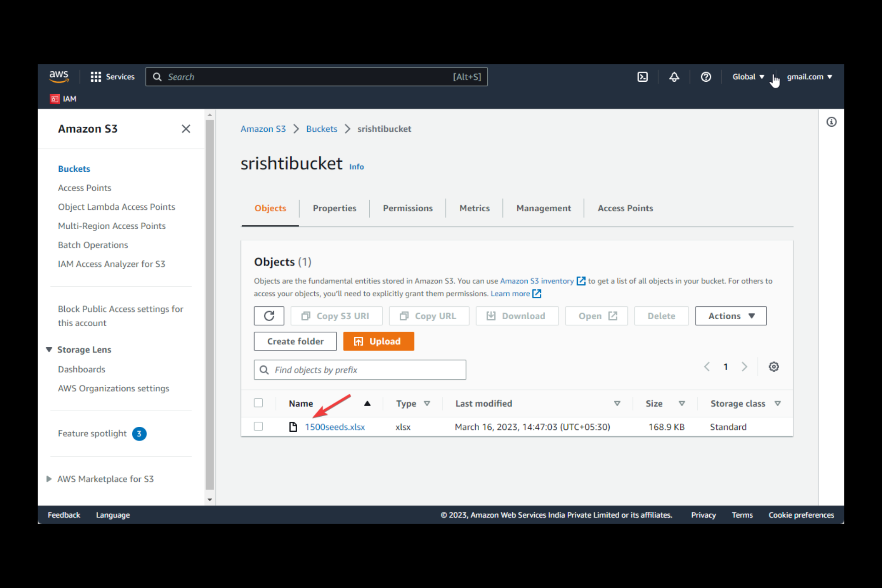Open the notifications bell
882x588 pixels.
674,77
